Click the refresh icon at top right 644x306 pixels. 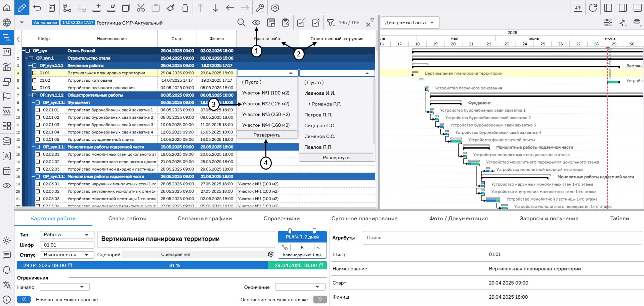click(x=593, y=8)
